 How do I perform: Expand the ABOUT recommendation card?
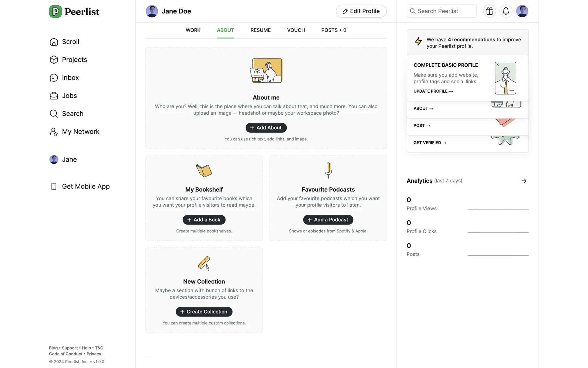tap(423, 109)
